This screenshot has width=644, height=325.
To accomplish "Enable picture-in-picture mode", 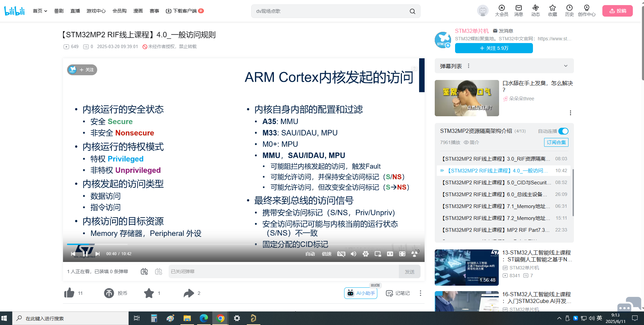I will [378, 254].
